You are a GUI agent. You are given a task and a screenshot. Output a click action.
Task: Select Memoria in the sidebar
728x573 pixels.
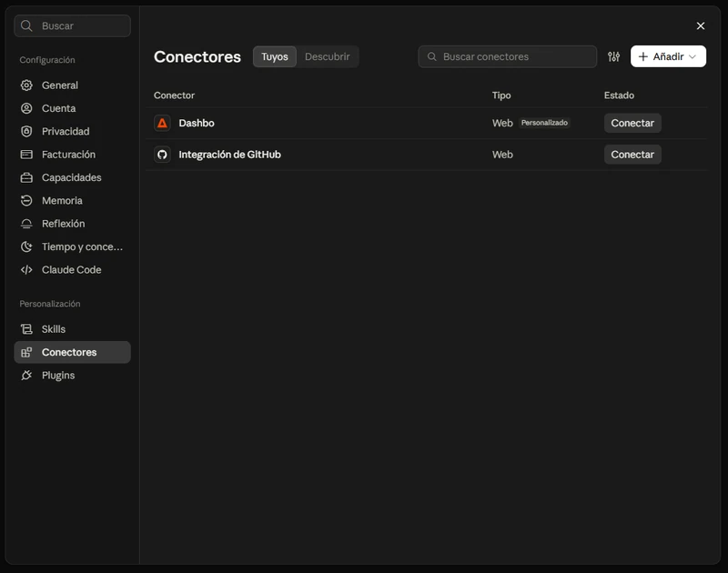coord(73,200)
